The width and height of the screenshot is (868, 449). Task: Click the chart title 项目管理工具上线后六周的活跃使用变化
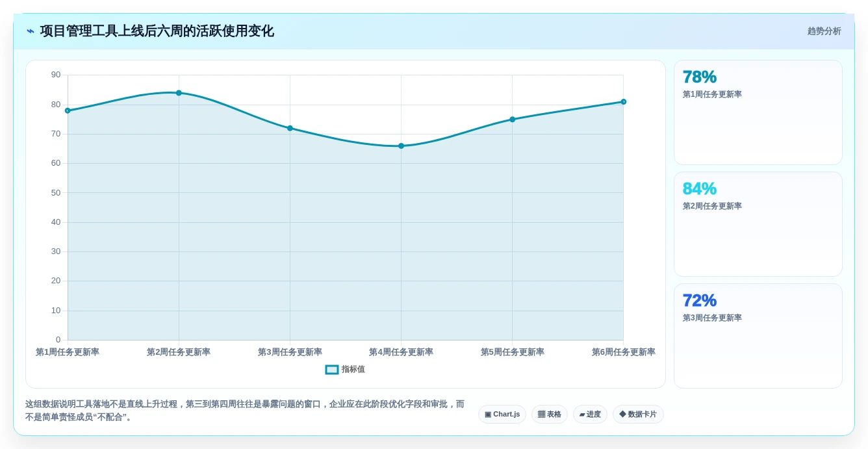157,31
